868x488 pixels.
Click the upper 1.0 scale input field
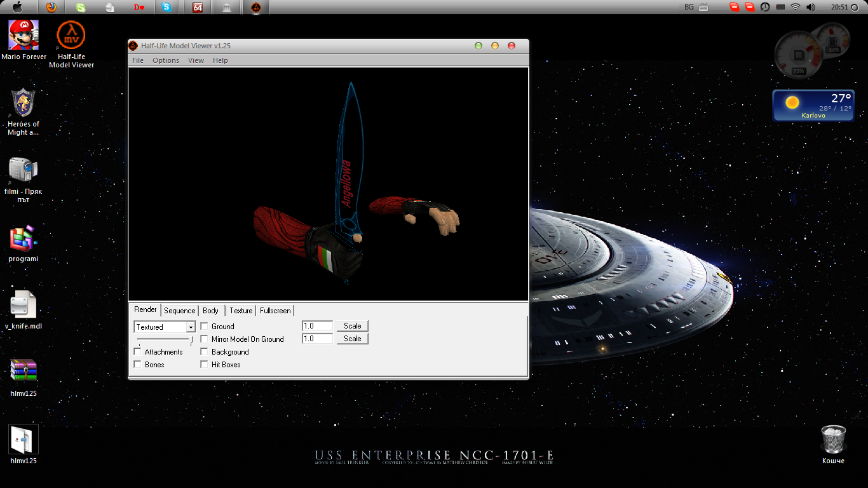[x=318, y=326]
